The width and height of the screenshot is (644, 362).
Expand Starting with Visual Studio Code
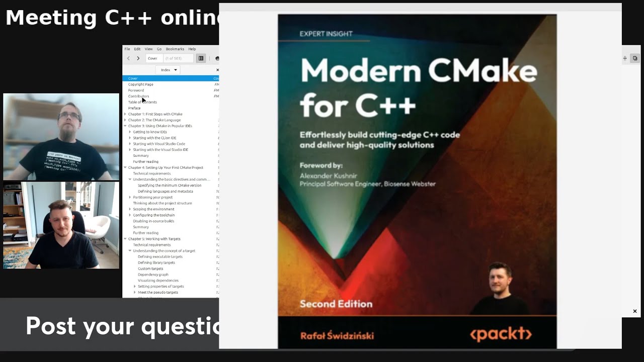pyautogui.click(x=130, y=144)
